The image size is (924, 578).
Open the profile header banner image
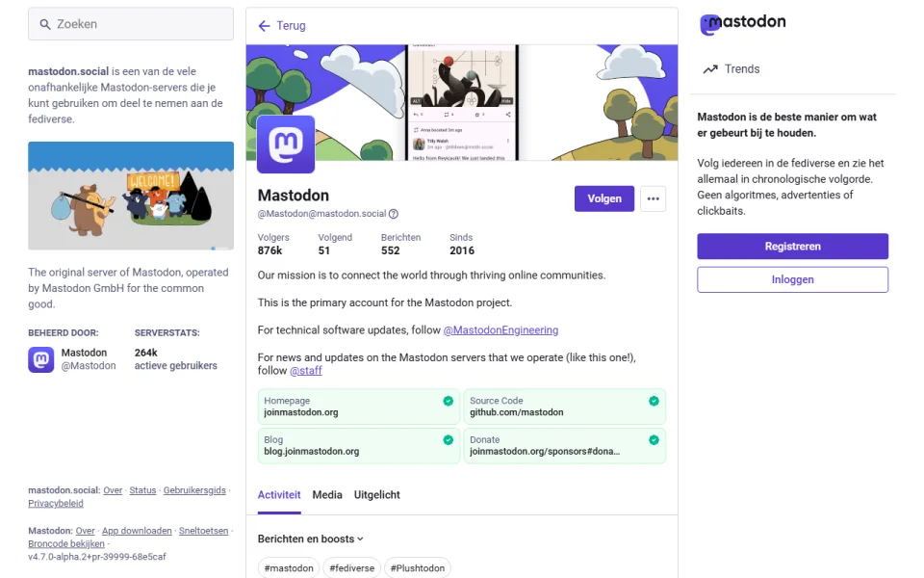[x=462, y=103]
